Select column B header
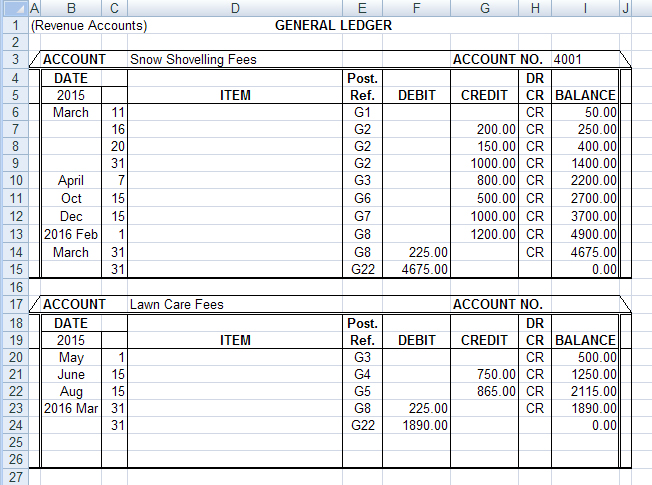 [x=71, y=8]
